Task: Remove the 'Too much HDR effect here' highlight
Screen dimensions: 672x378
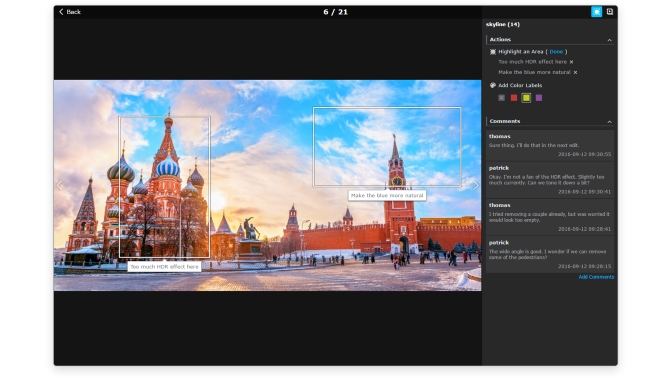Action: point(571,62)
